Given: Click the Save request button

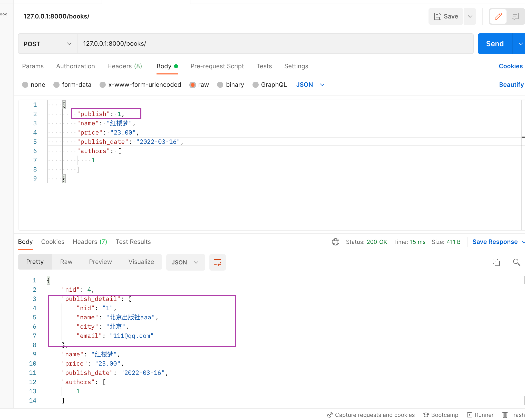Looking at the screenshot, I should (446, 16).
